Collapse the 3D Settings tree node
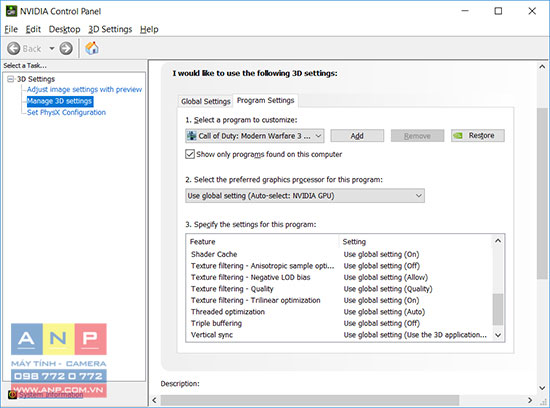The image size is (550, 408). click(x=11, y=79)
